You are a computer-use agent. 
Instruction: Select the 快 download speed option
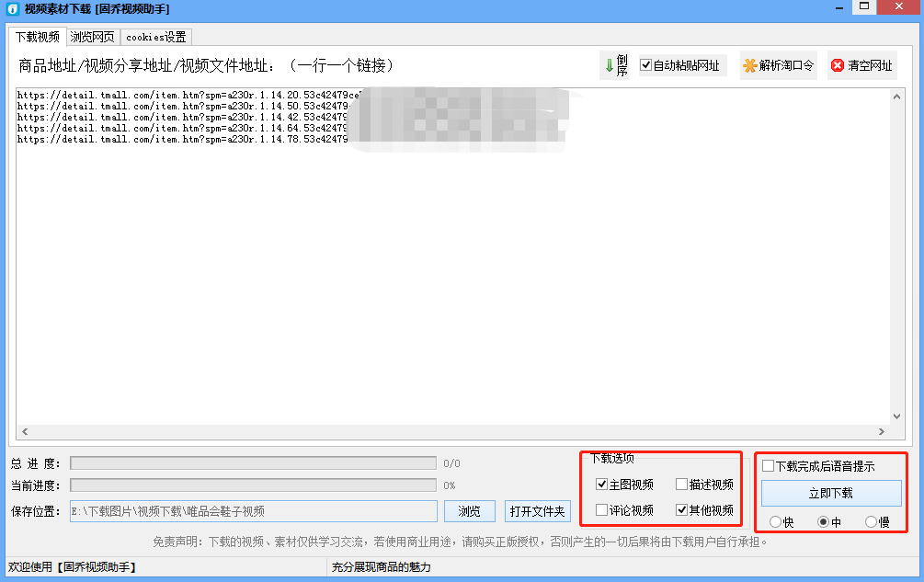(x=775, y=521)
